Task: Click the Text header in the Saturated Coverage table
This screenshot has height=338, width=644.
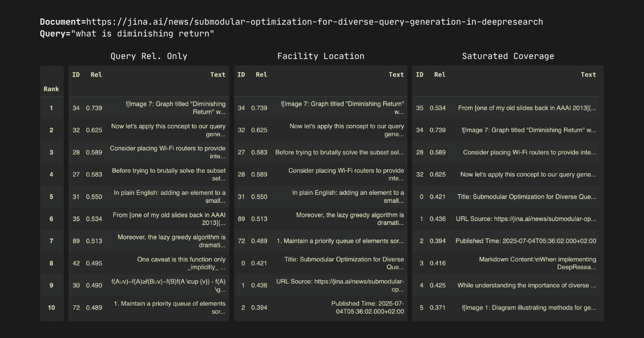Action: pyautogui.click(x=588, y=75)
